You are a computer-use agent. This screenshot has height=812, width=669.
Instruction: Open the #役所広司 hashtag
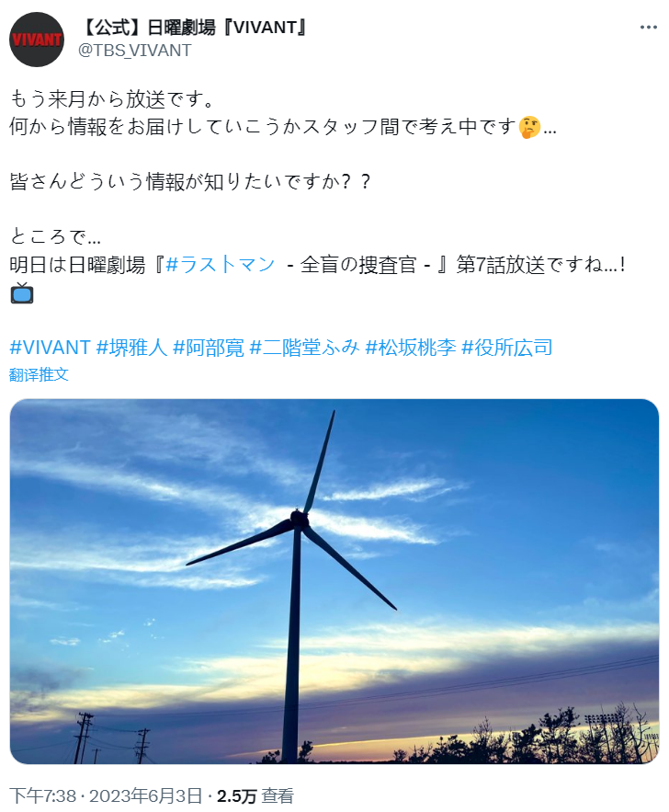tap(506, 348)
